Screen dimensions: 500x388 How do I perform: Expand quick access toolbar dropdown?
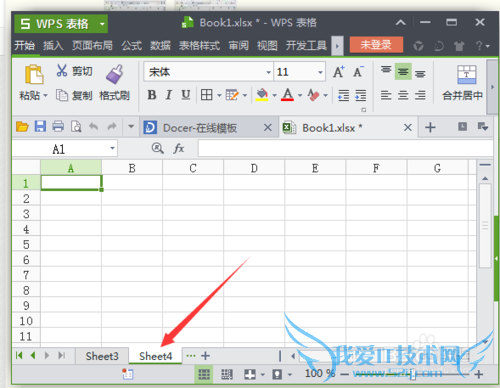(131, 127)
